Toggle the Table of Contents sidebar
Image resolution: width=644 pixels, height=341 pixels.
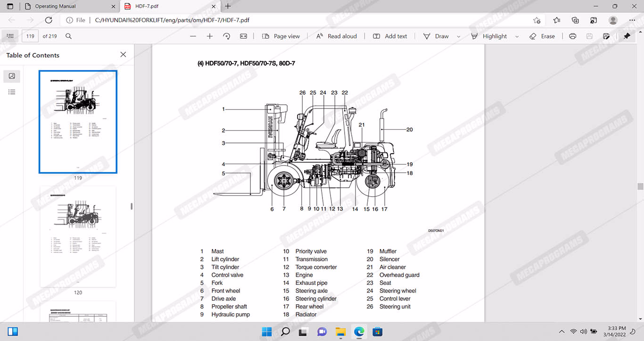pos(10,36)
